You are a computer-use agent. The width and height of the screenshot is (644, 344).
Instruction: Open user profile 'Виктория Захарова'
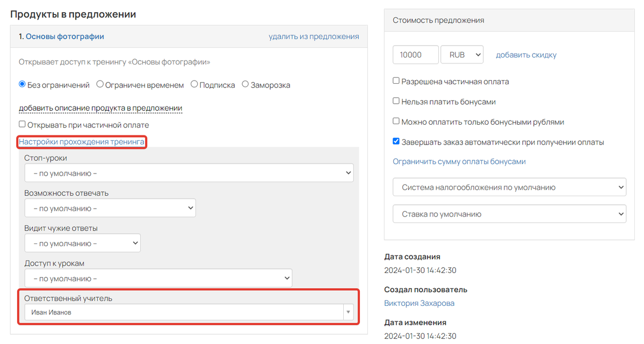[x=419, y=303]
